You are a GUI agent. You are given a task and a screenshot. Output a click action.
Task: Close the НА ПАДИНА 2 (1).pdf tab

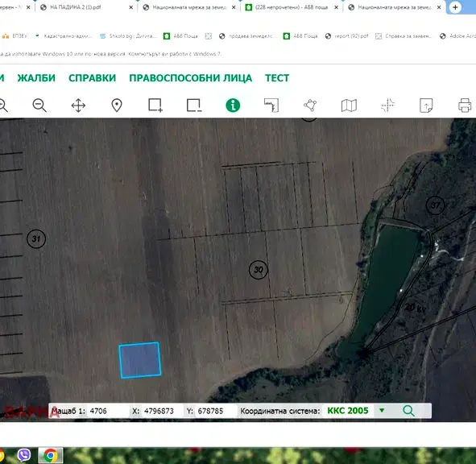click(130, 7)
